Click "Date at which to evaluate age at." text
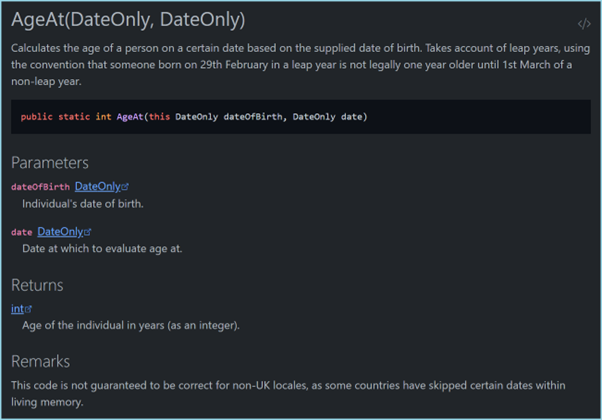Viewport: 602px width, 420px height. click(102, 248)
